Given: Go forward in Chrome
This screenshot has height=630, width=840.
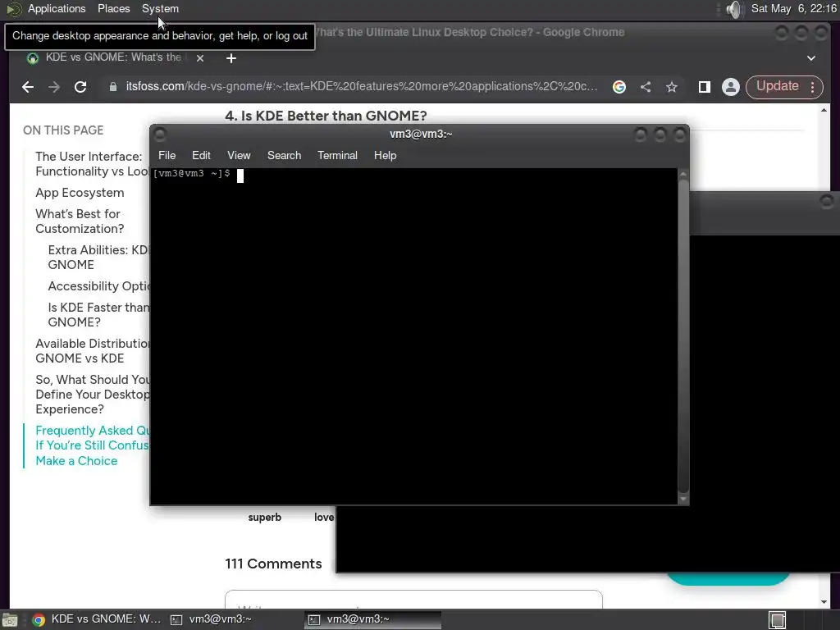Looking at the screenshot, I should tap(54, 87).
